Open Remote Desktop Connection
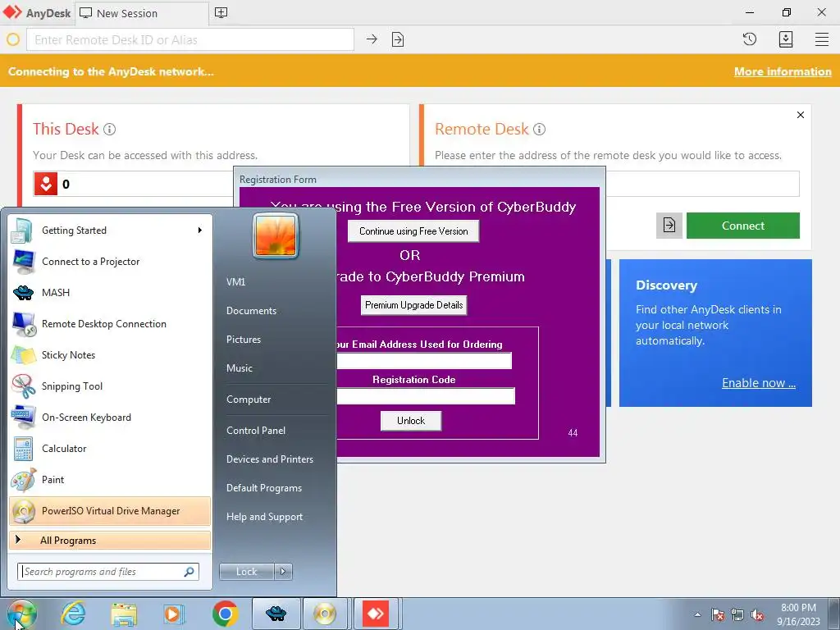This screenshot has width=840, height=630. point(110,323)
